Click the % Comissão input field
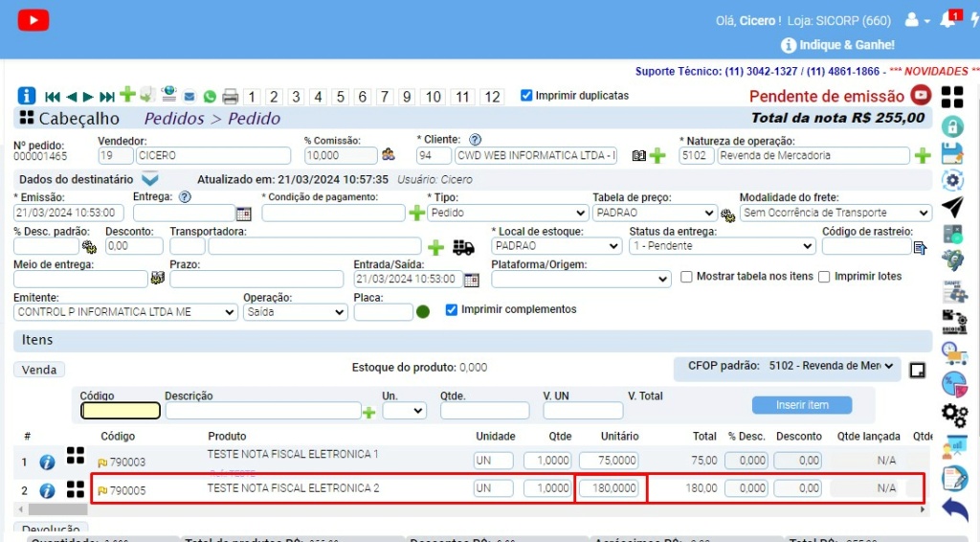 (341, 156)
